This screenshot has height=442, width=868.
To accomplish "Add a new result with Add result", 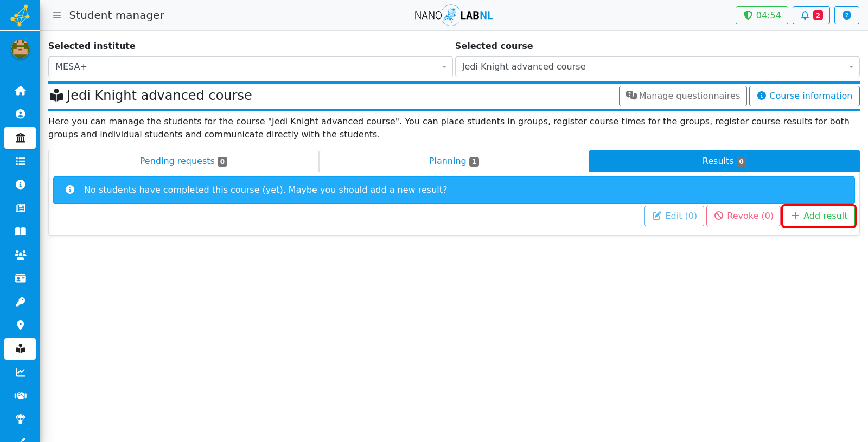I will click(x=819, y=216).
